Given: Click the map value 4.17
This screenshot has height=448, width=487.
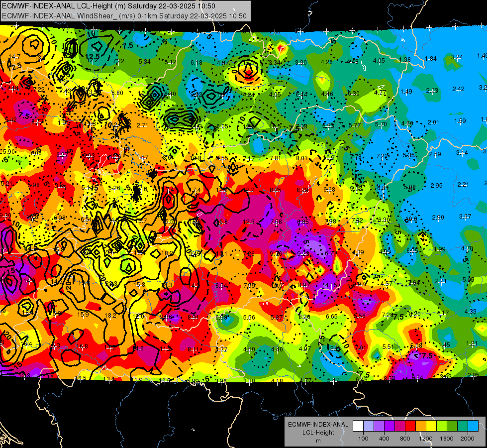Looking at the screenshot, I should point(443,313).
